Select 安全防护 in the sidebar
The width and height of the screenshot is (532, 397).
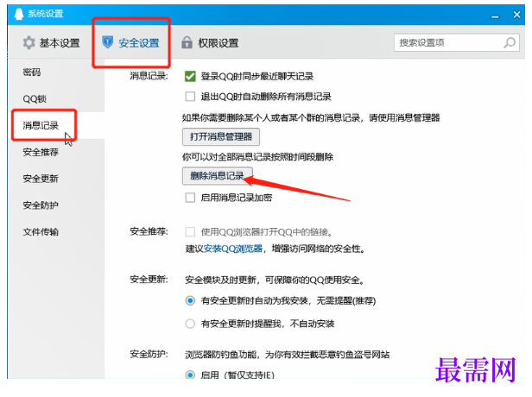tap(41, 205)
